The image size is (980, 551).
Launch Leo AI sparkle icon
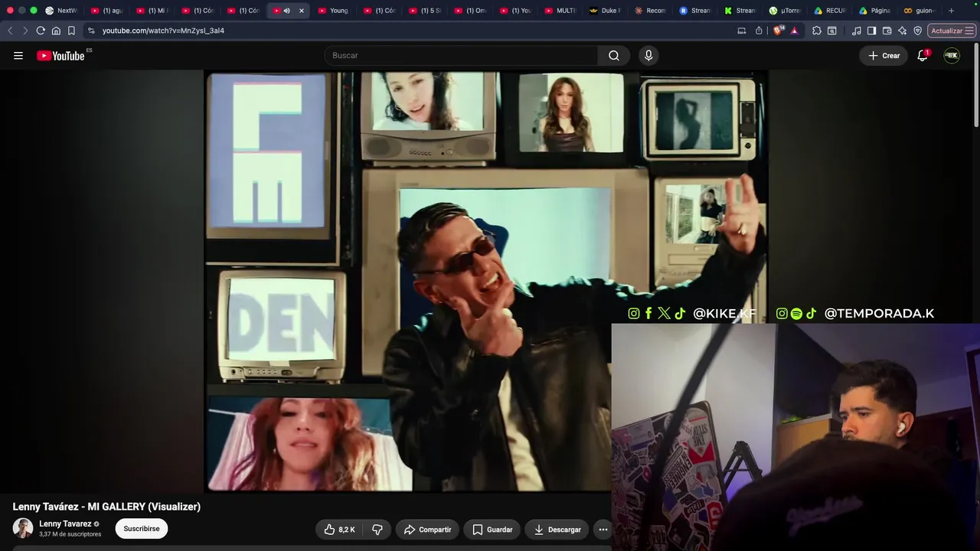pyautogui.click(x=903, y=31)
